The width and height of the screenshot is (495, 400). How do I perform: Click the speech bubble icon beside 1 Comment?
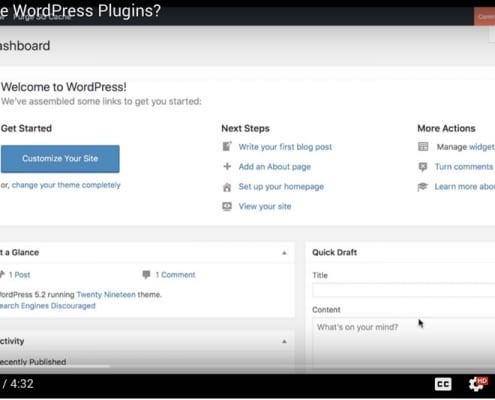146,275
